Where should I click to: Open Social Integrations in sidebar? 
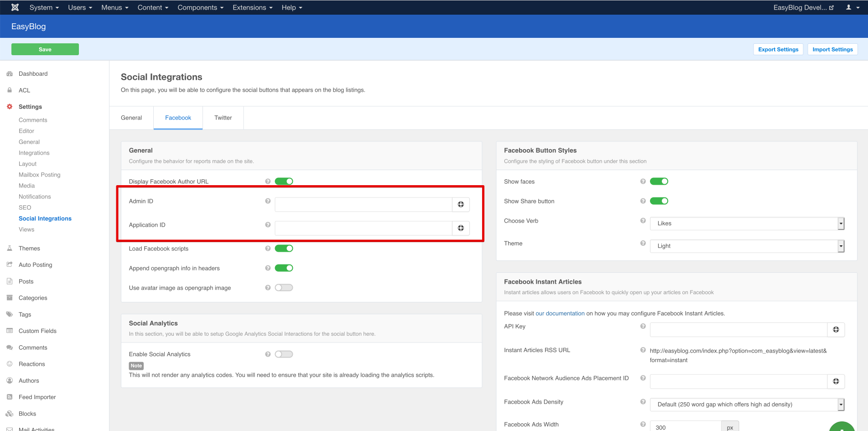[45, 218]
